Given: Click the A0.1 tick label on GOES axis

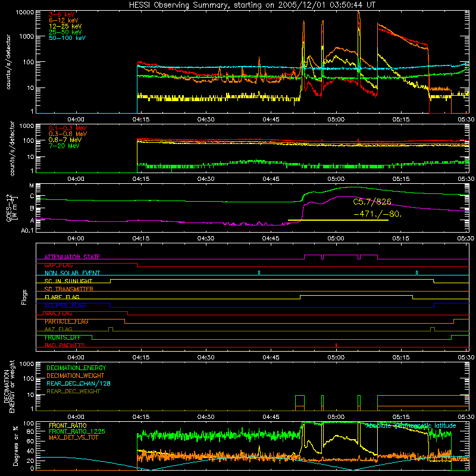Looking at the screenshot, I should [x=27, y=230].
